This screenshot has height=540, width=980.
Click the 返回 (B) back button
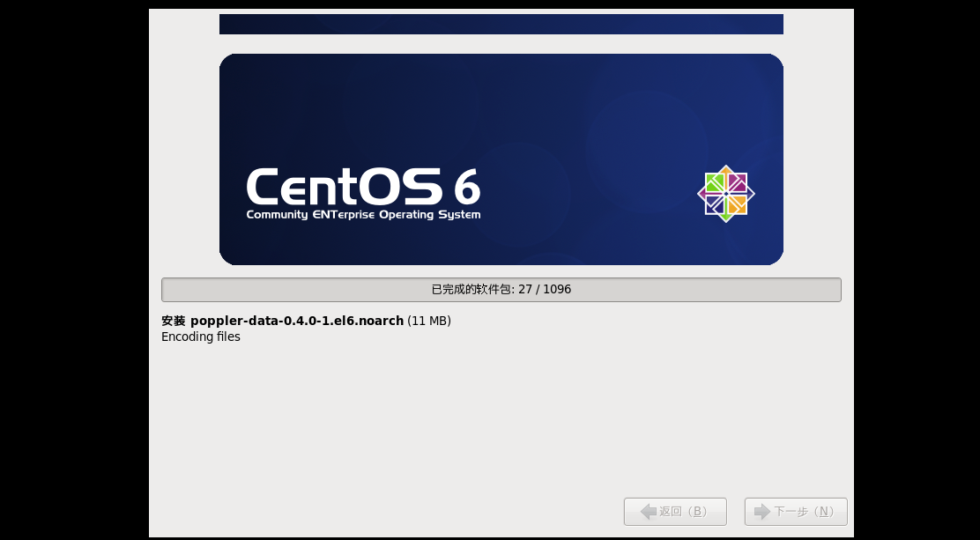click(x=675, y=511)
